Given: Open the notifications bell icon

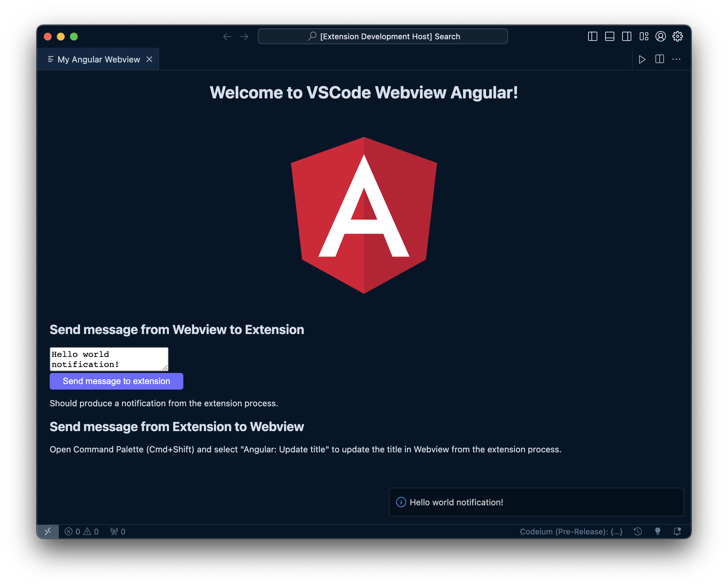Looking at the screenshot, I should tap(677, 531).
